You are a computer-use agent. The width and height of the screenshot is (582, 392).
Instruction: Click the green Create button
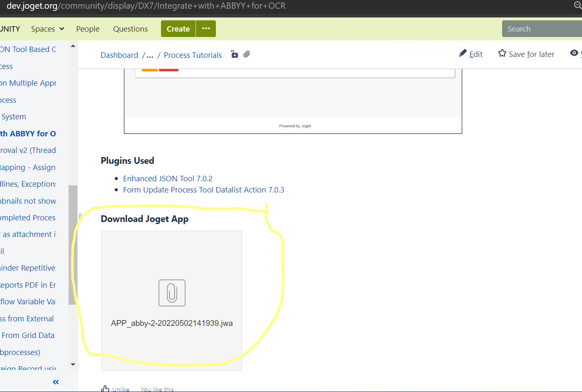(x=178, y=29)
